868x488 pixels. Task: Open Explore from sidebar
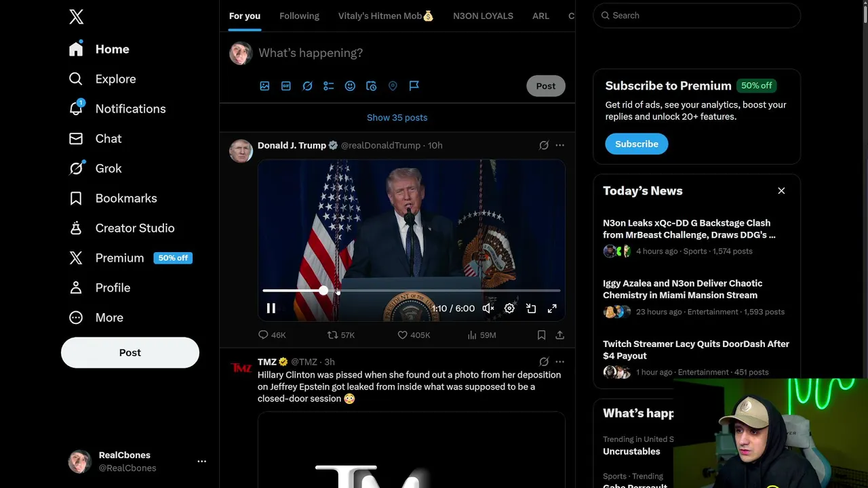click(102, 79)
